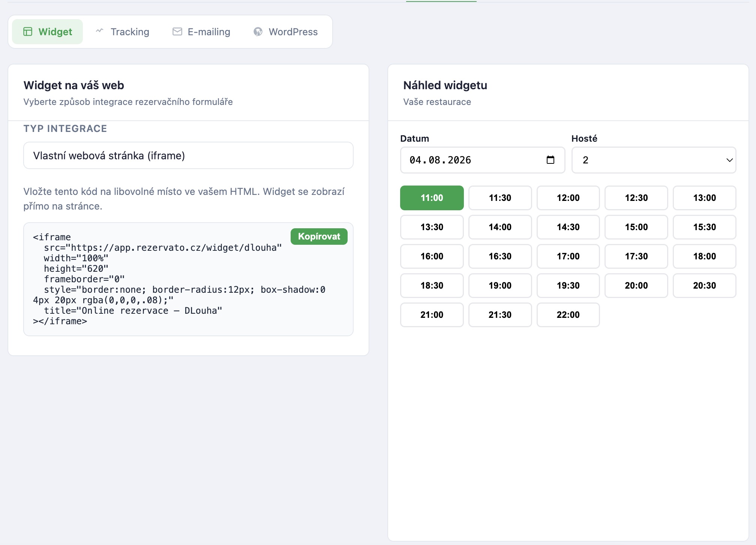Choose the 21:00 time slot
This screenshot has height=545, width=756.
(432, 315)
